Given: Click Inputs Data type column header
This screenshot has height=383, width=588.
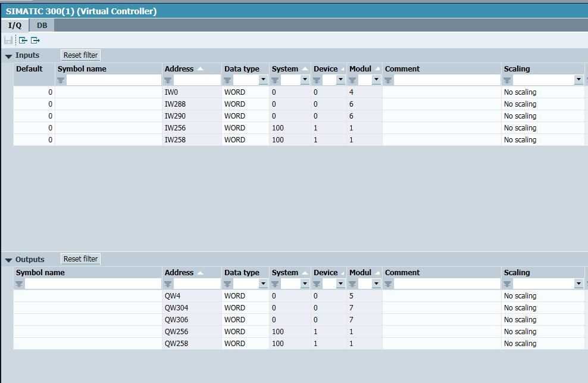Looking at the screenshot, I should click(x=245, y=68).
